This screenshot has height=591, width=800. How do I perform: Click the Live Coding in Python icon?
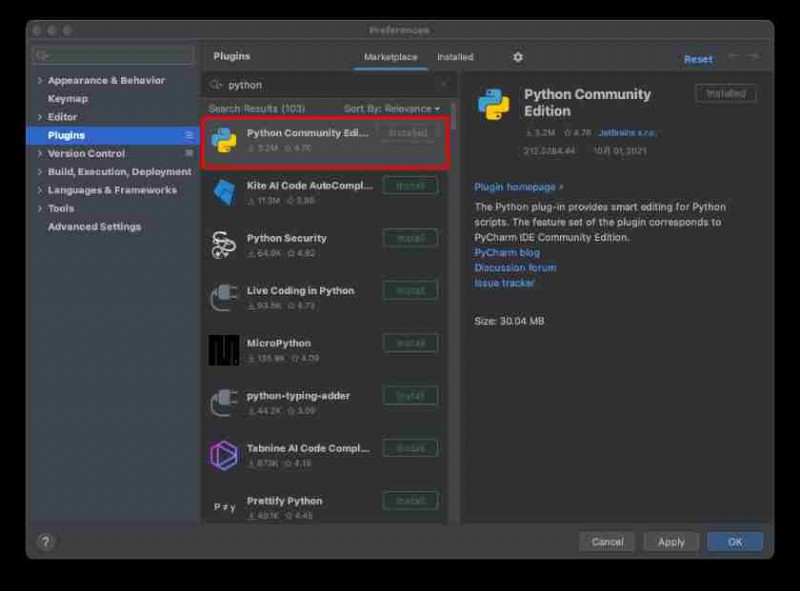coord(224,298)
